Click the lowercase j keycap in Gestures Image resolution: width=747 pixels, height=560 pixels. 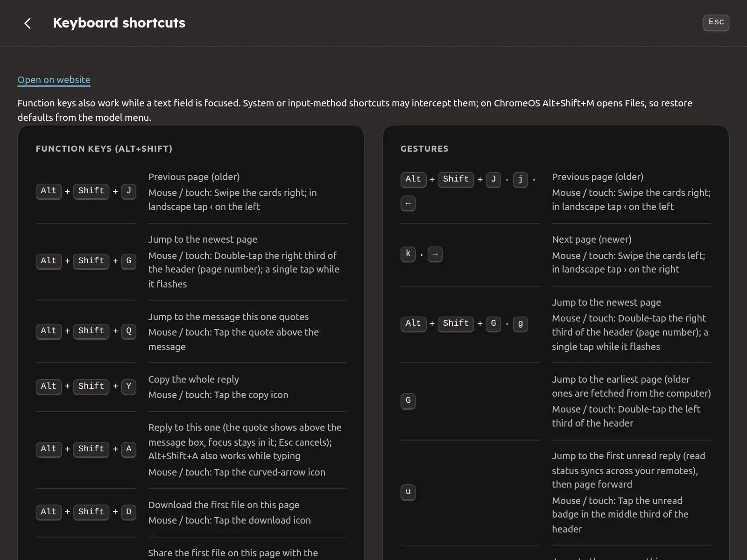pos(521,179)
